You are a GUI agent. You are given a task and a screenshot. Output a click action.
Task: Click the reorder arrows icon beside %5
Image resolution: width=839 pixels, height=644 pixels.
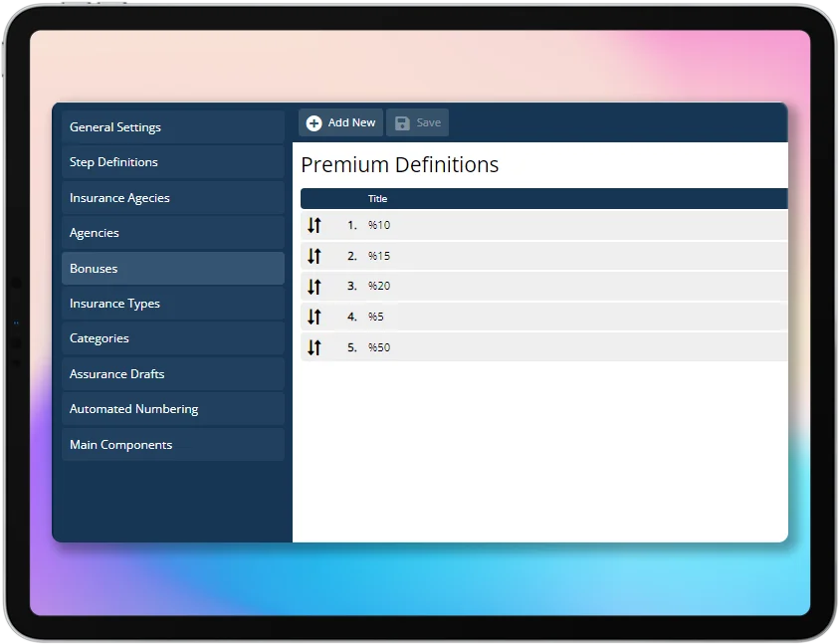[315, 317]
